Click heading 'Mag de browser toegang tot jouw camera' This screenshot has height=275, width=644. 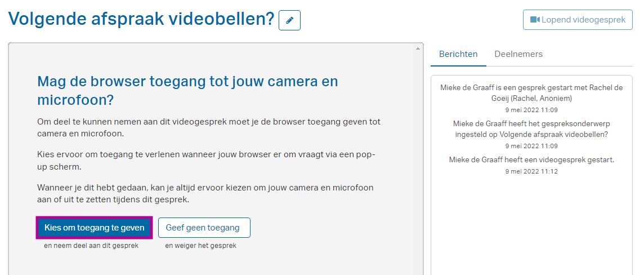(x=187, y=90)
